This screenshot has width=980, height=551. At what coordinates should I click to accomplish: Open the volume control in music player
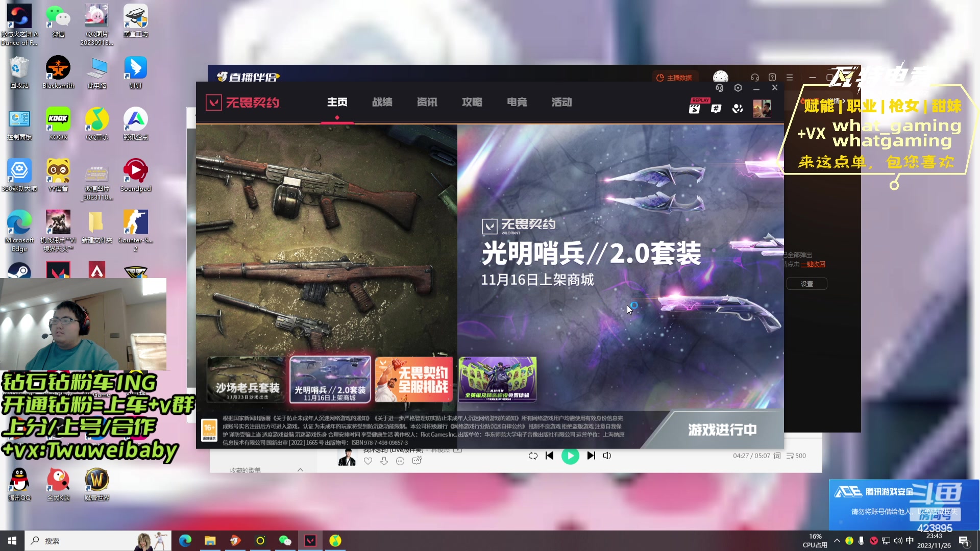point(607,456)
